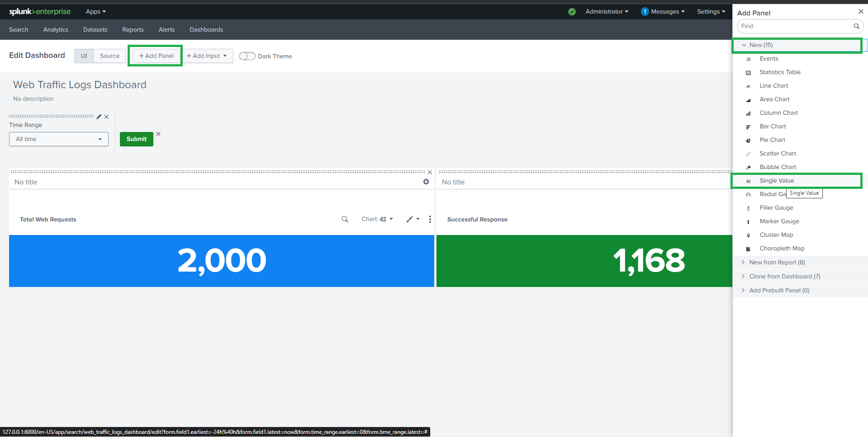Close the Add Panel sidebar
Image resolution: width=868 pixels, height=437 pixels.
(861, 12)
